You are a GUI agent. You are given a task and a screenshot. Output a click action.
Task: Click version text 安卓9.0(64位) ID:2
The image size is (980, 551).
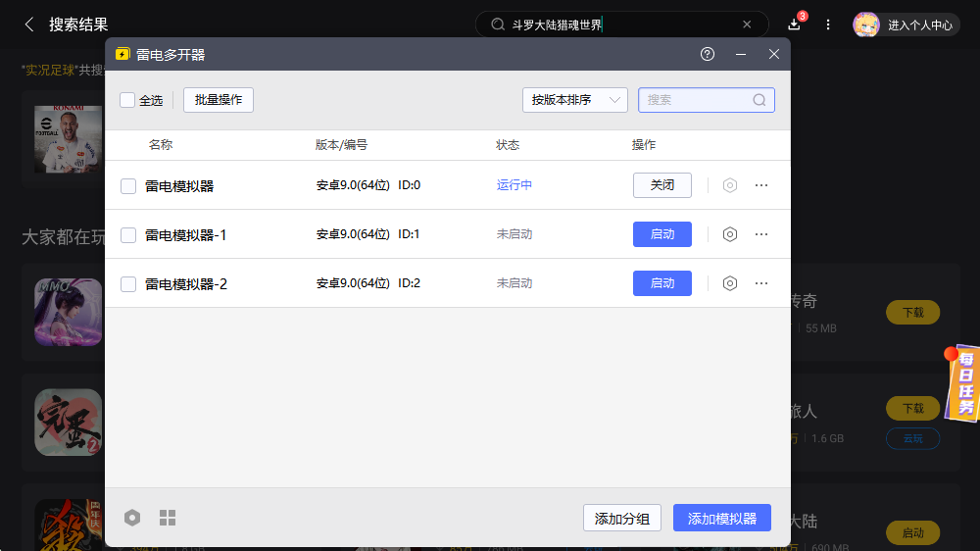368,283
